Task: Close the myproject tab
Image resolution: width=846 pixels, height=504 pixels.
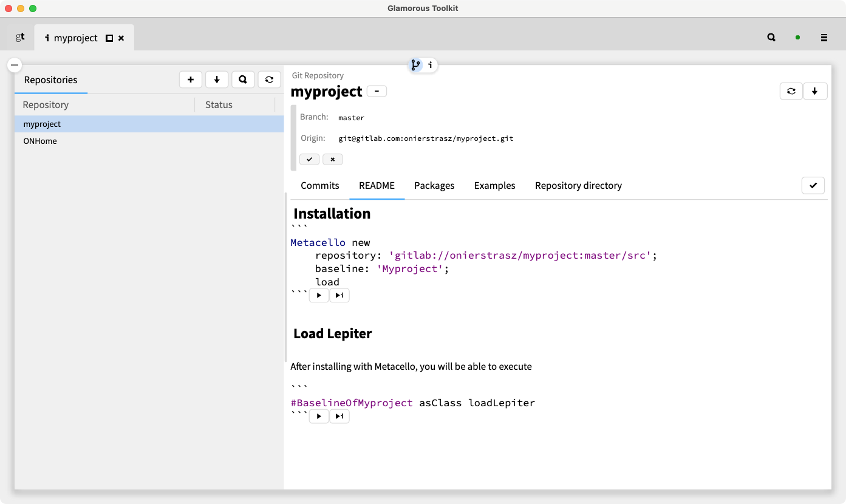Action: (121, 38)
